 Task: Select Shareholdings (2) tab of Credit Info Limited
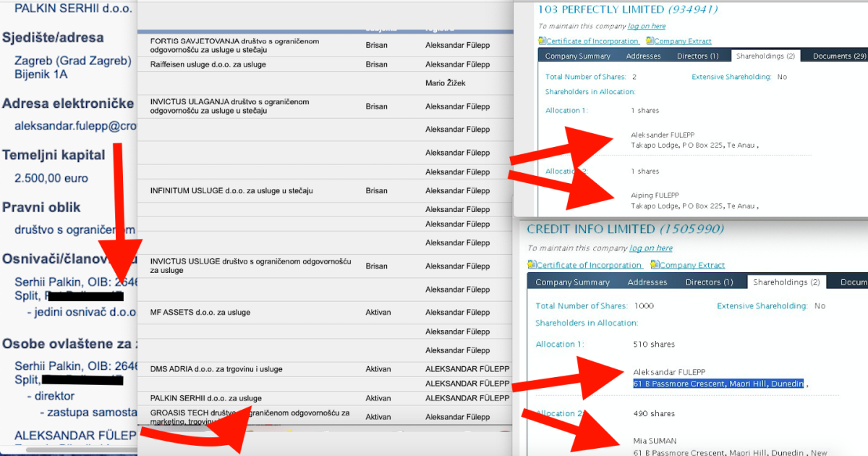787,282
